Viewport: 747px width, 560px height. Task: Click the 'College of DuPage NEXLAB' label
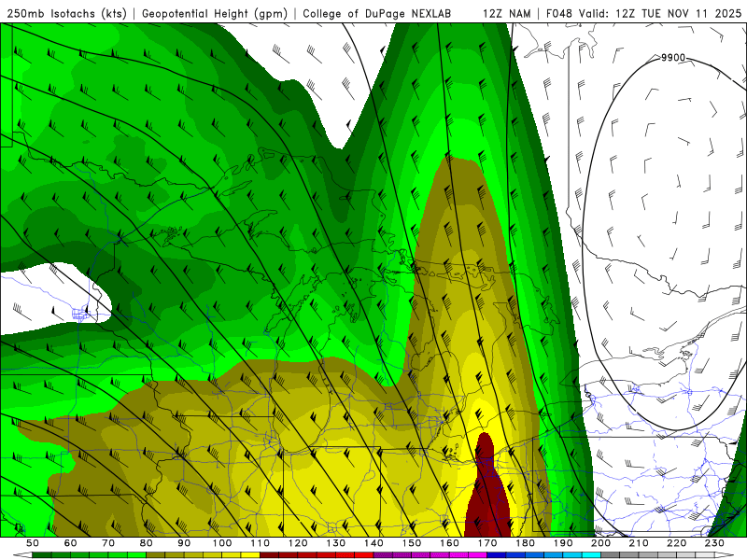377,14
